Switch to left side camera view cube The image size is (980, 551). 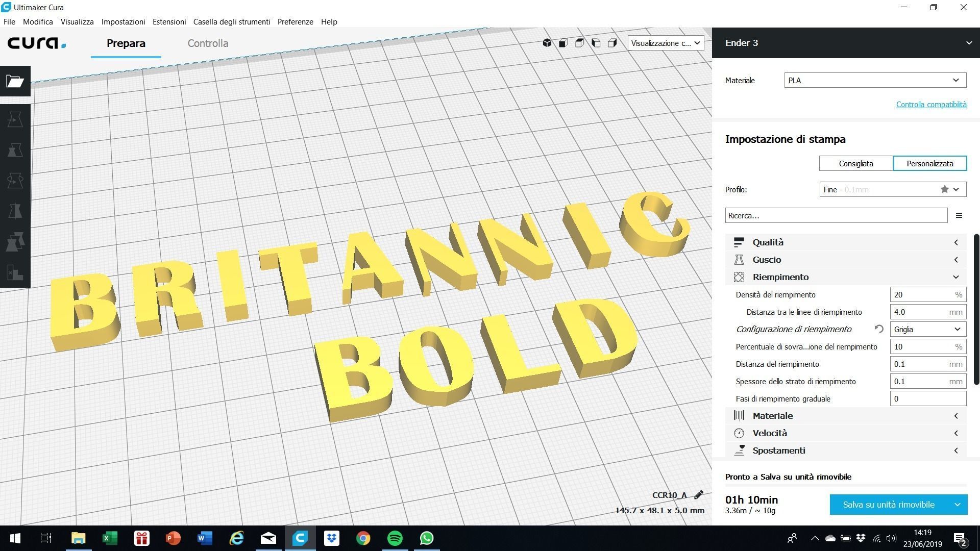pyautogui.click(x=596, y=43)
